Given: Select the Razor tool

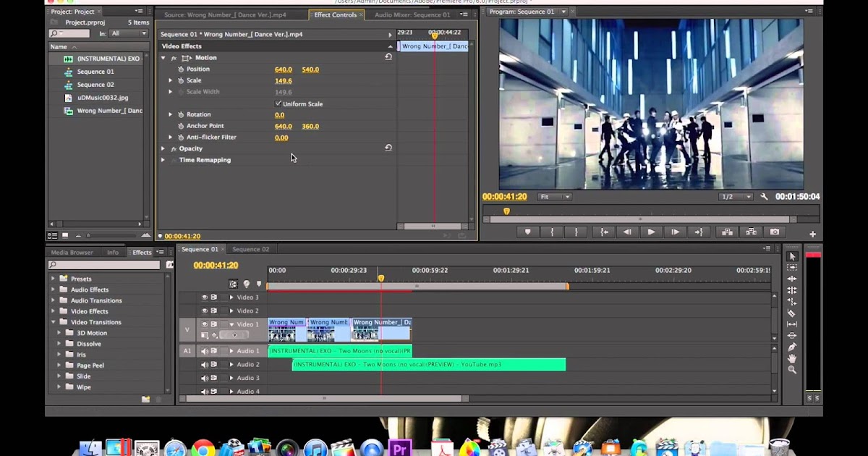Looking at the screenshot, I should pos(792,313).
